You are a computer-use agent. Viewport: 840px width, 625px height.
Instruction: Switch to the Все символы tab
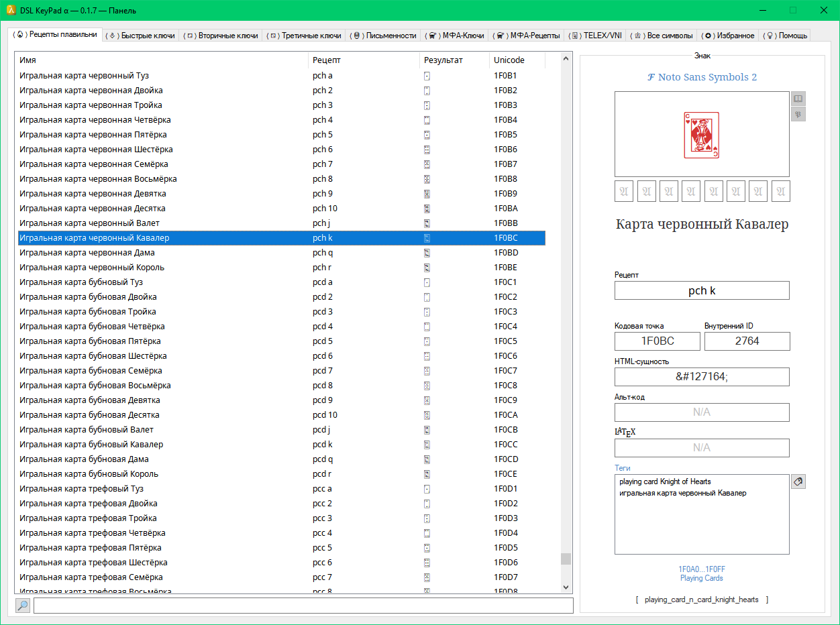pos(662,36)
